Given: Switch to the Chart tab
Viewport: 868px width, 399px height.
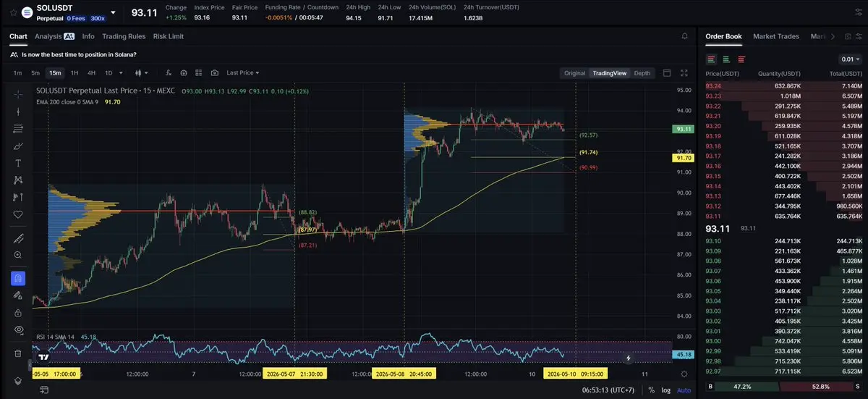Looking at the screenshot, I should (x=18, y=36).
